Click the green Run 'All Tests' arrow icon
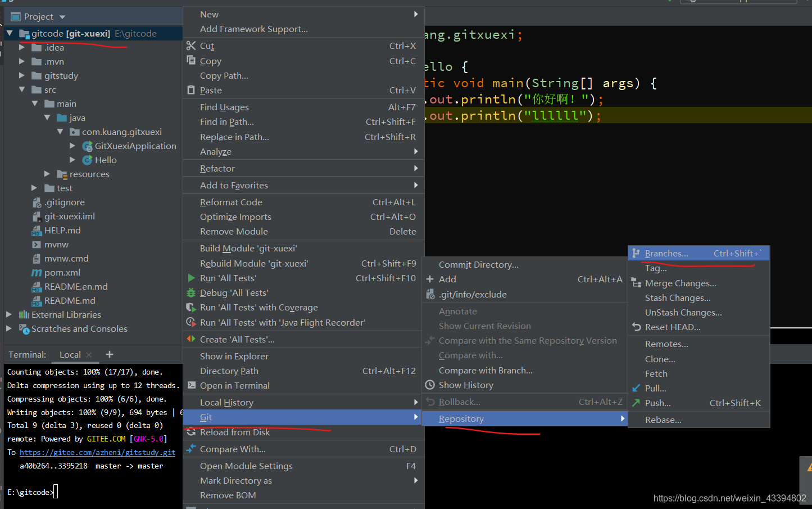812x509 pixels. pyautogui.click(x=191, y=278)
